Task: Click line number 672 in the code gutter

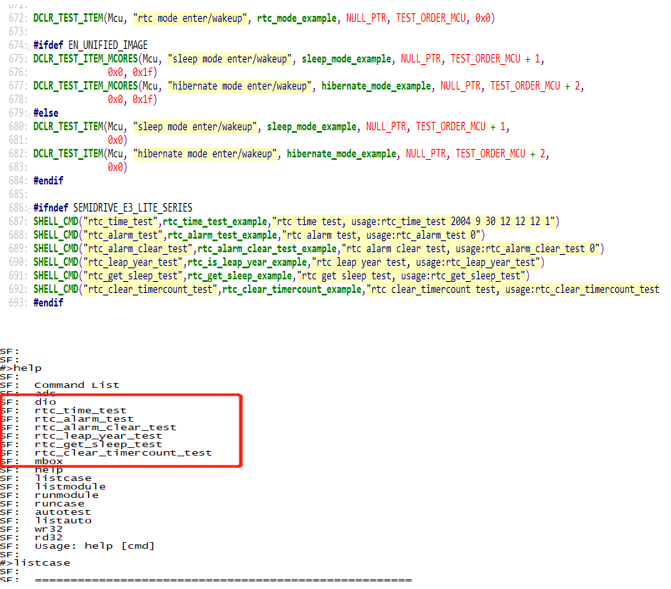Action: click(x=18, y=18)
